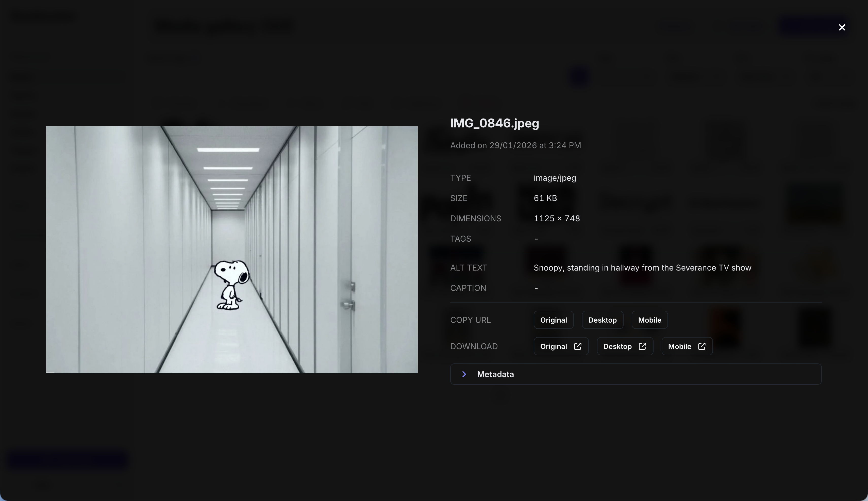Click external-link icon on Download Desktop

(x=642, y=346)
